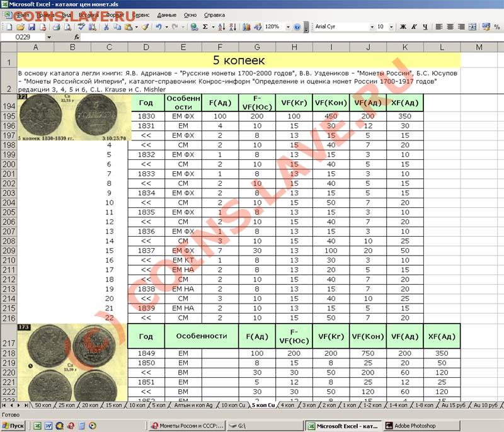504x432 pixels.
Task: Select column header G
Action: pos(257,47)
